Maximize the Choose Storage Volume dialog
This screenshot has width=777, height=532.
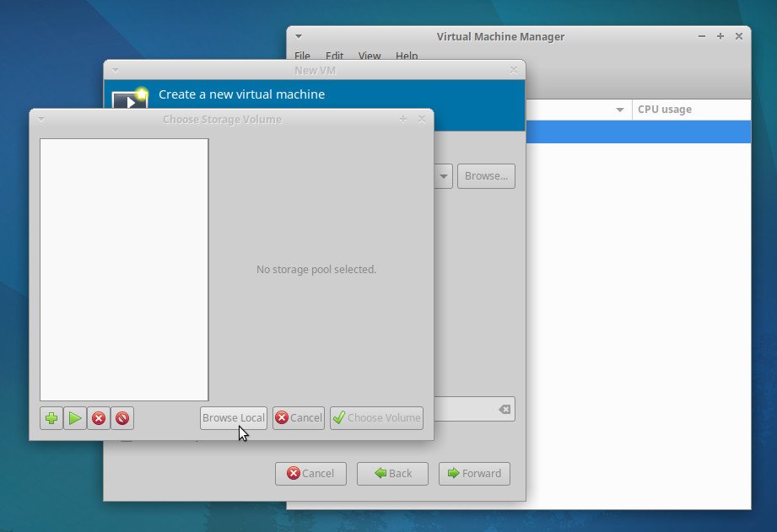pyautogui.click(x=403, y=120)
